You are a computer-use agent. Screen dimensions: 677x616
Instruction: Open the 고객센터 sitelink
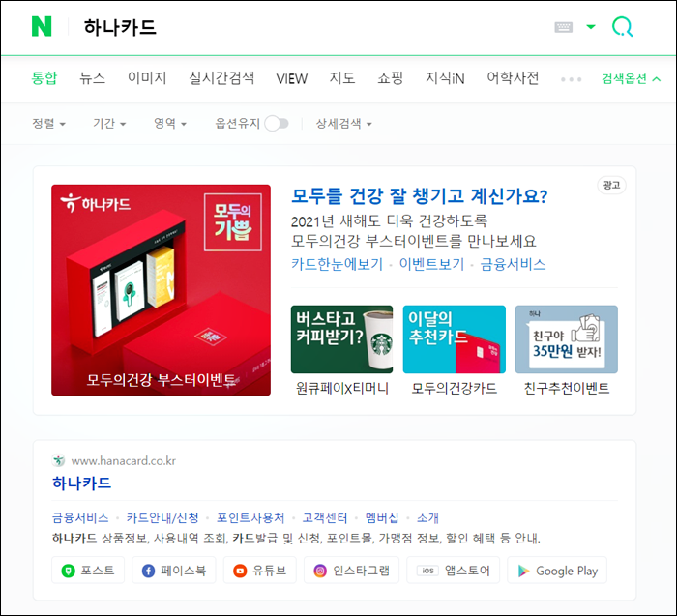[325, 517]
